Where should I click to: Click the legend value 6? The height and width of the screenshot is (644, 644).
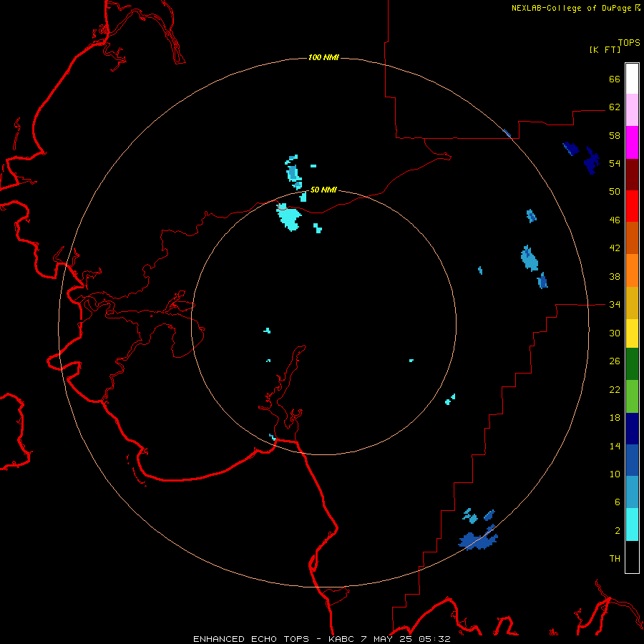point(618,502)
